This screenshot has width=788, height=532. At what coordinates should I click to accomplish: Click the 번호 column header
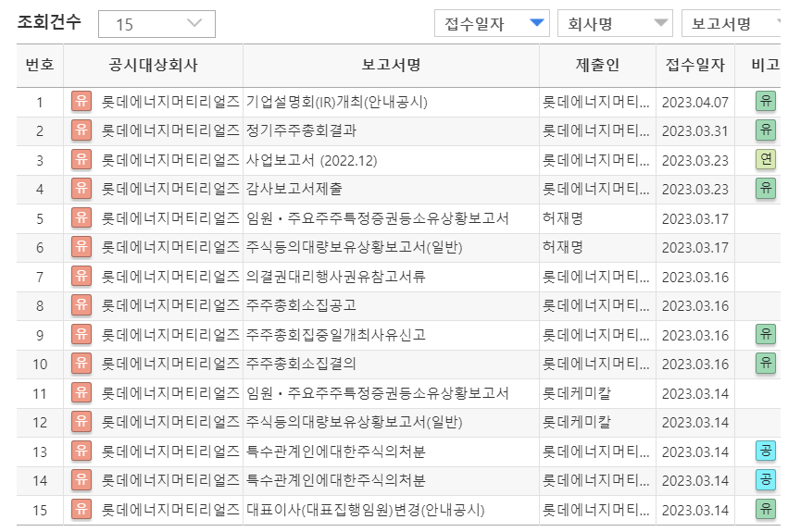[x=40, y=65]
